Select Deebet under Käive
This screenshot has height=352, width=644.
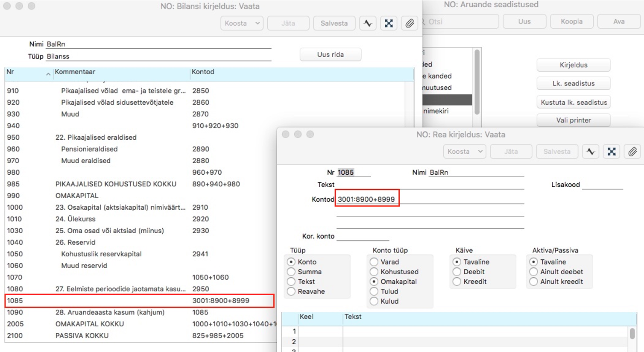457,272
